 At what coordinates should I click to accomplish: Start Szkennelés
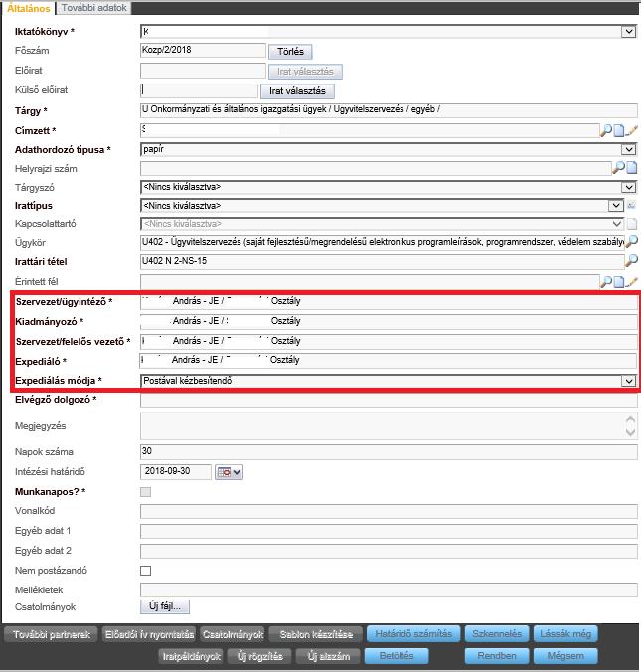pos(497,634)
